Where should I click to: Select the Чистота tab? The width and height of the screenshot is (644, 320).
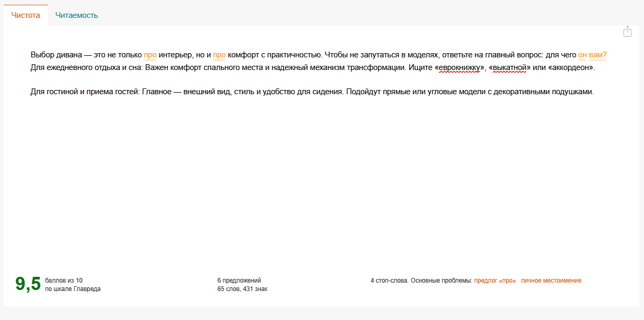point(26,15)
